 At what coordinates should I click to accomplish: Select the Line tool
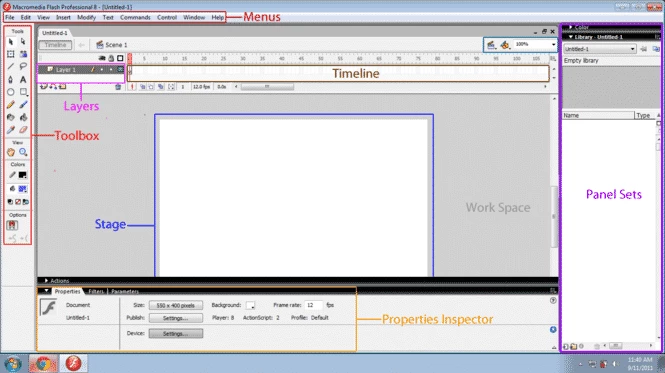point(11,66)
